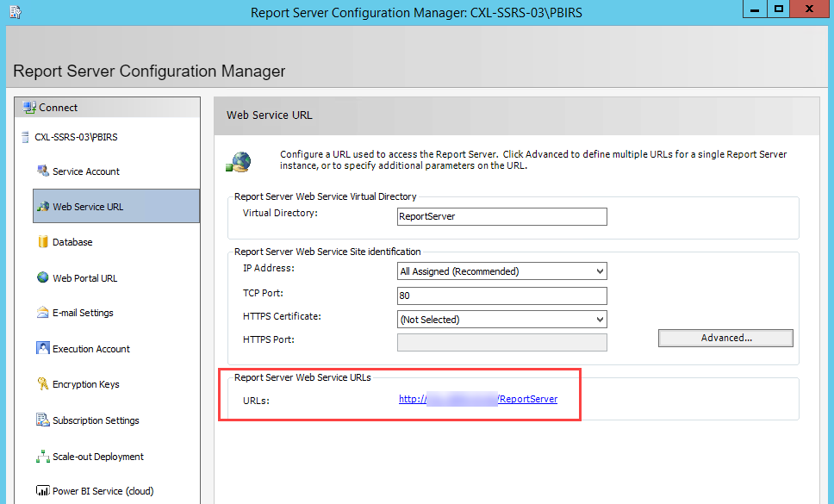Click the HTTPS Certificate: label
Viewport: 834px width, 504px height.
[x=282, y=316]
